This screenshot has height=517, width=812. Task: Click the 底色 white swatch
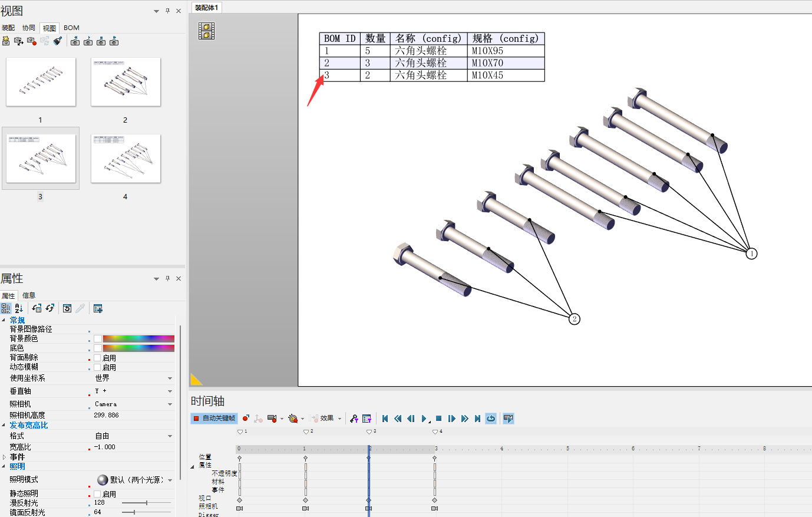click(98, 348)
